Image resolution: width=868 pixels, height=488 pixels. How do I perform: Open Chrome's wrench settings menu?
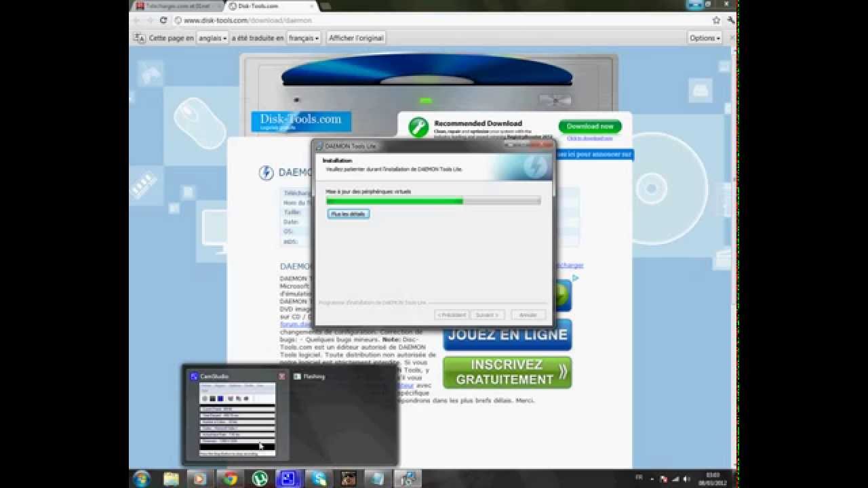730,20
